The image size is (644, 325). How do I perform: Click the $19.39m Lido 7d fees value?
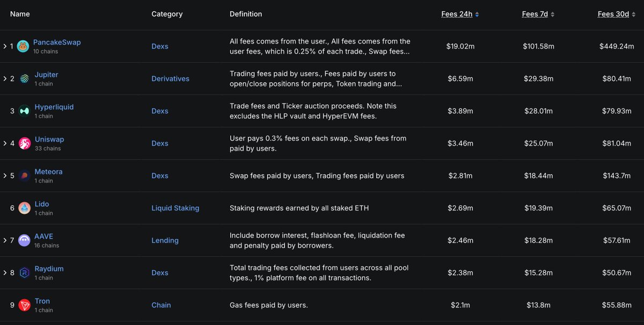coord(539,208)
